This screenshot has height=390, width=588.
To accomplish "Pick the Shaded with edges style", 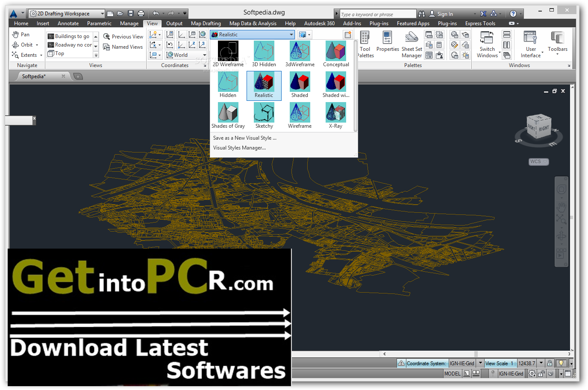I will (x=335, y=85).
